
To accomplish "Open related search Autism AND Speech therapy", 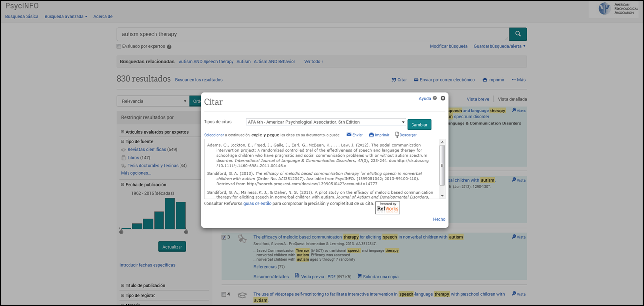I will point(206,62).
